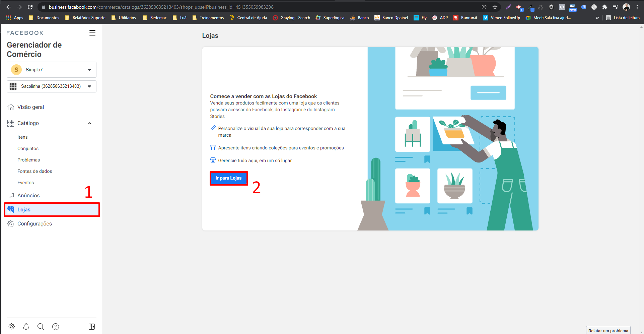Go to Visão geral overview
The width and height of the screenshot is (644, 334).
coord(30,107)
